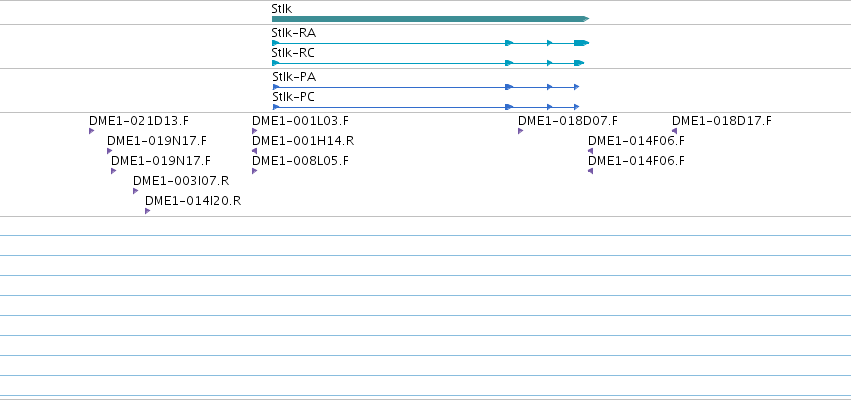The width and height of the screenshot is (851, 400).
Task: Click the DME1-014I20.R label
Action: (x=193, y=201)
